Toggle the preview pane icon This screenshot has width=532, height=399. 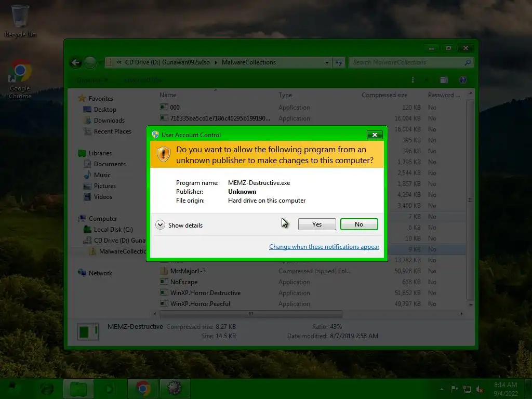coord(444,80)
